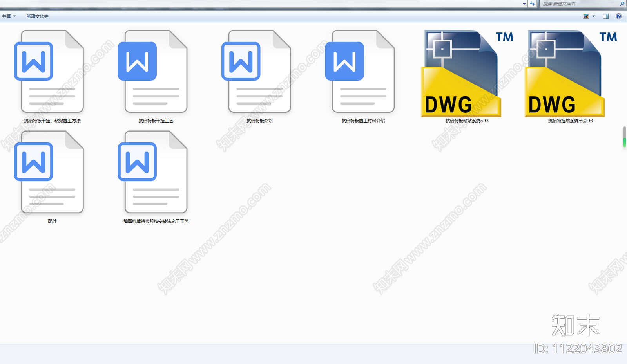627x364 pixels.
Task: Select the Word file icon 抗倍特板干挂工艺
Action: (152, 72)
